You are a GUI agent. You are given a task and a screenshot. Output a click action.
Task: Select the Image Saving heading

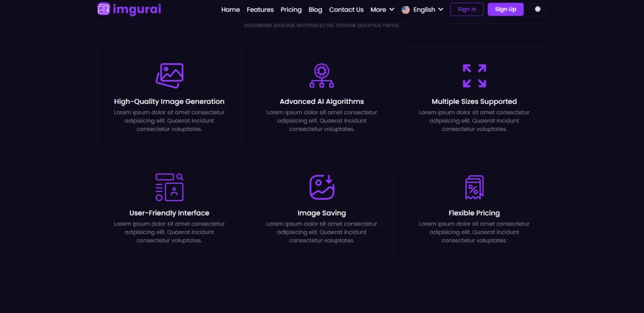coord(322,213)
